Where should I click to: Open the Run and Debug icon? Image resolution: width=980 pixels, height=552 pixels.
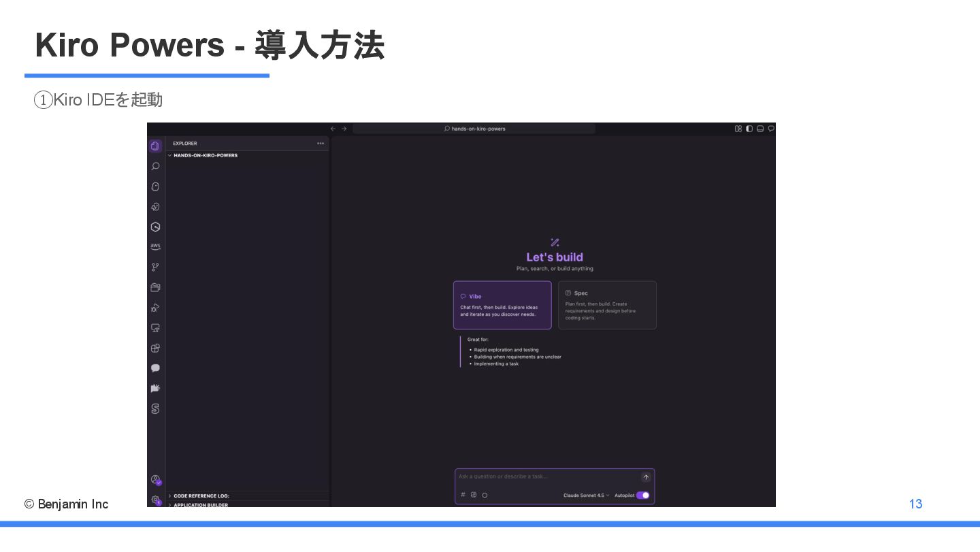155,308
